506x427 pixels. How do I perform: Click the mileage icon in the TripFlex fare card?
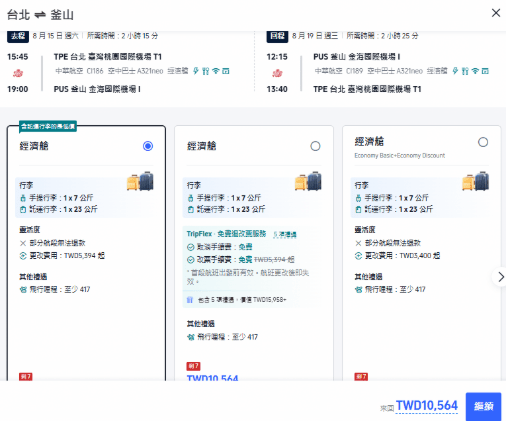coord(190,337)
